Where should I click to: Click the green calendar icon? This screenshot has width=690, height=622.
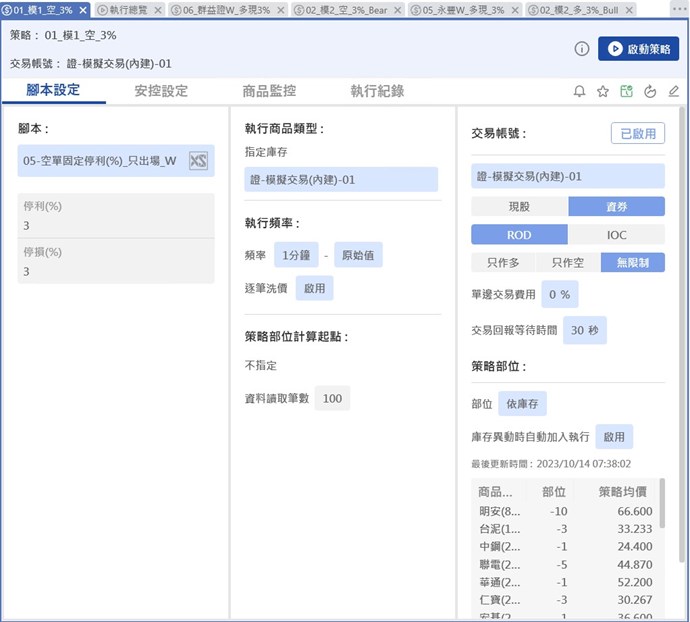[626, 91]
